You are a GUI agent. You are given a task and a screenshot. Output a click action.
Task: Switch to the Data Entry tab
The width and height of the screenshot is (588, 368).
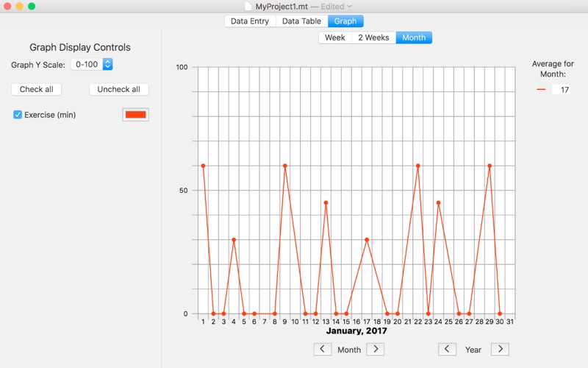[x=250, y=21]
